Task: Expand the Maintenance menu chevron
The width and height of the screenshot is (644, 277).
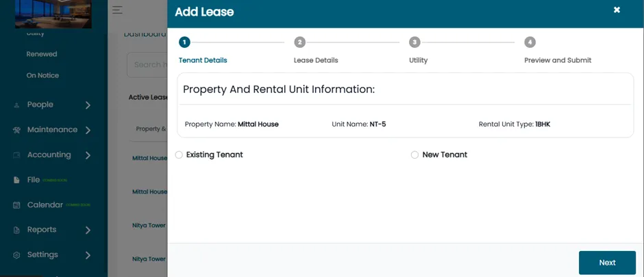Action: coord(88,131)
